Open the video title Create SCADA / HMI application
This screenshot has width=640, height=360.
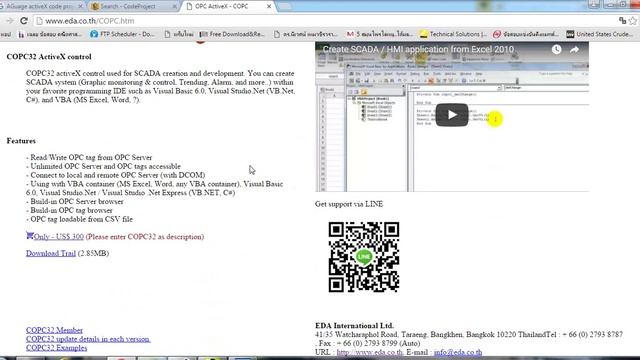pos(418,49)
